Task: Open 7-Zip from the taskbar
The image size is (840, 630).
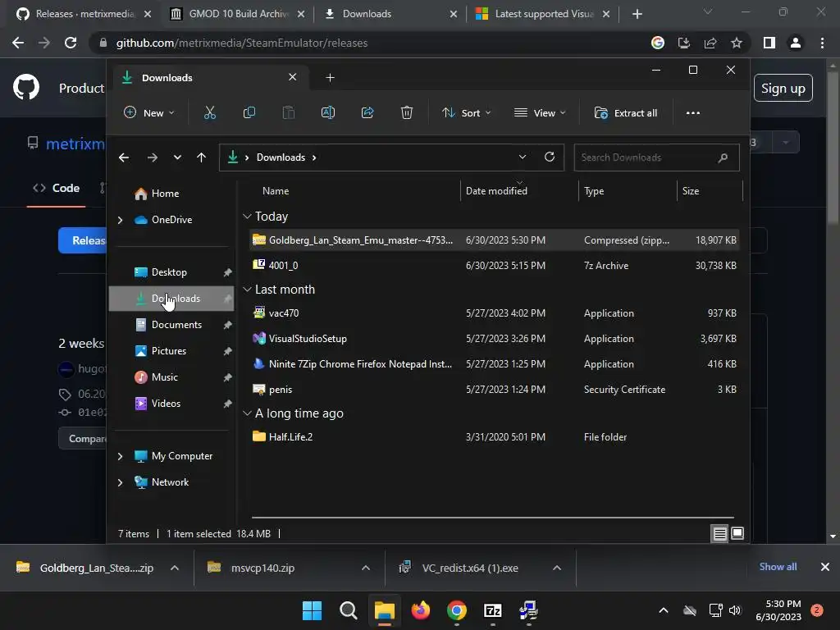Action: click(492, 610)
